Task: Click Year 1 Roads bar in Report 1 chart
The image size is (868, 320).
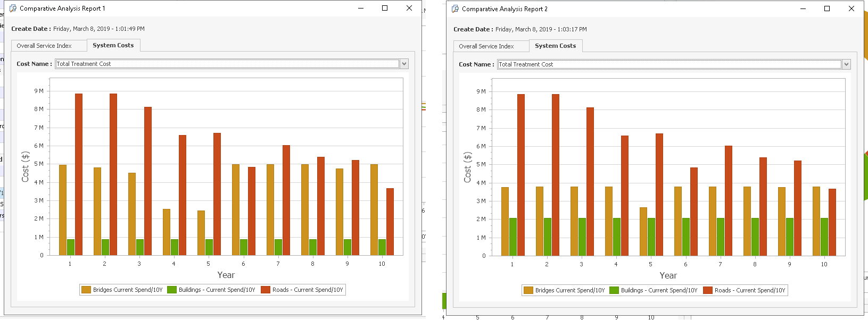Action: coord(79,174)
